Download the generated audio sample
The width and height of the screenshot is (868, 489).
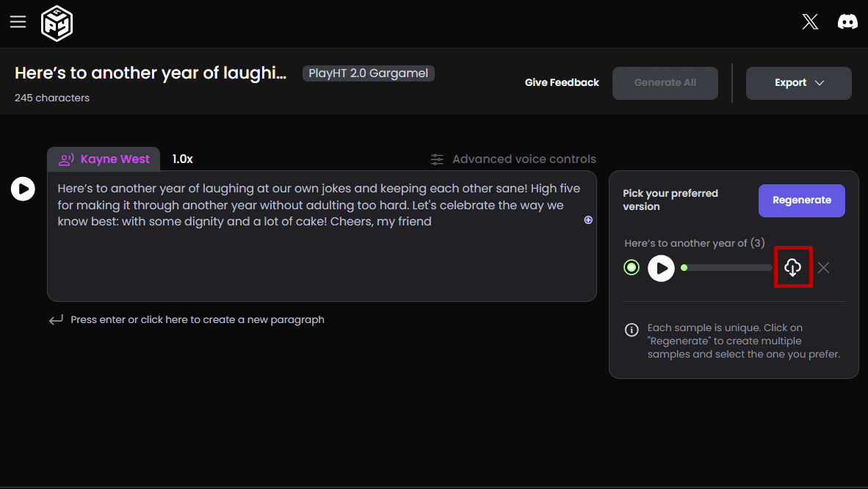tap(792, 268)
